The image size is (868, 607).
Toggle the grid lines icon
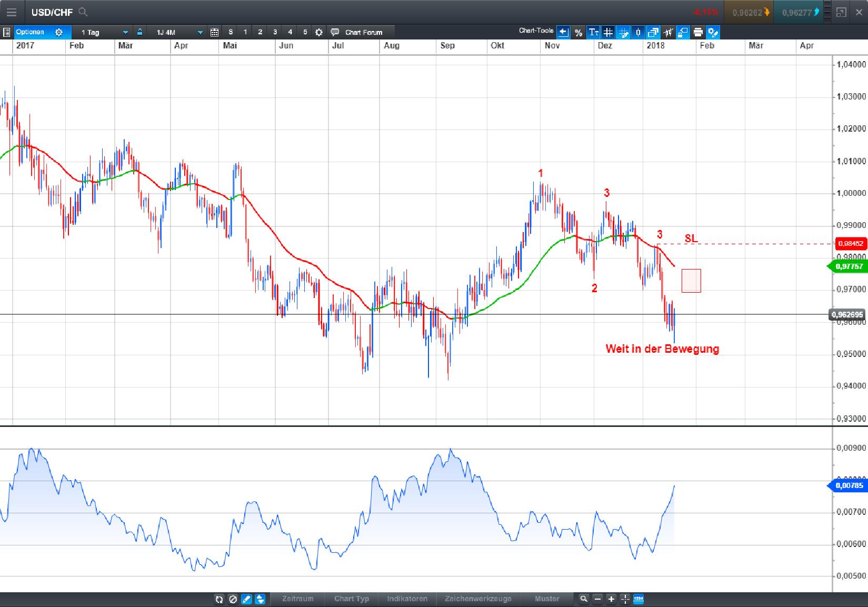point(608,32)
